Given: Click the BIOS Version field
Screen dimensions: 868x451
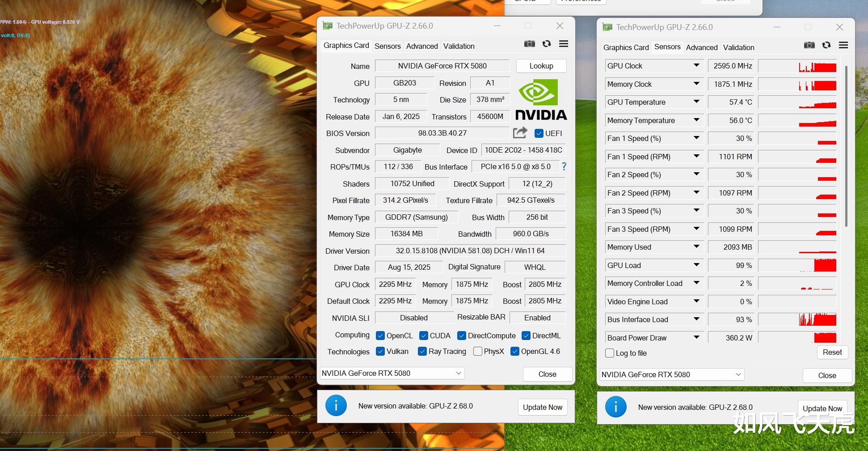Looking at the screenshot, I should (442, 133).
